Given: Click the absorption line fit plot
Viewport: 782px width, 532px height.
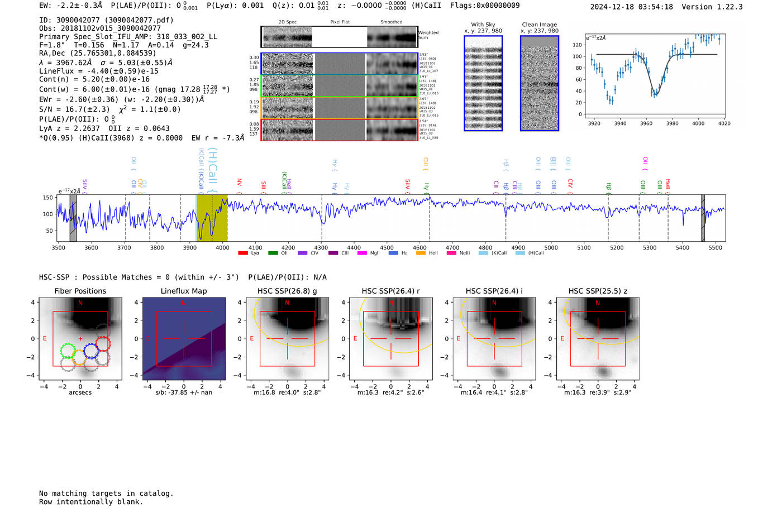Looking at the screenshot, I should click(655, 76).
